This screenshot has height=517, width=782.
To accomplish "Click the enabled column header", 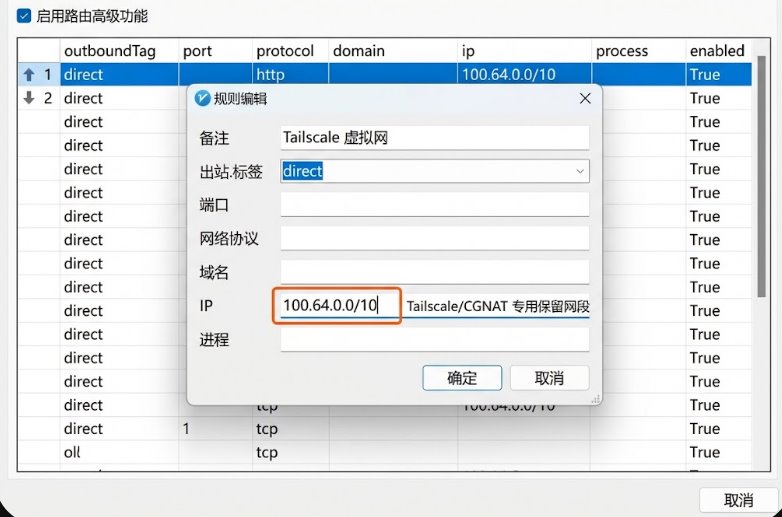I will tap(719, 51).
